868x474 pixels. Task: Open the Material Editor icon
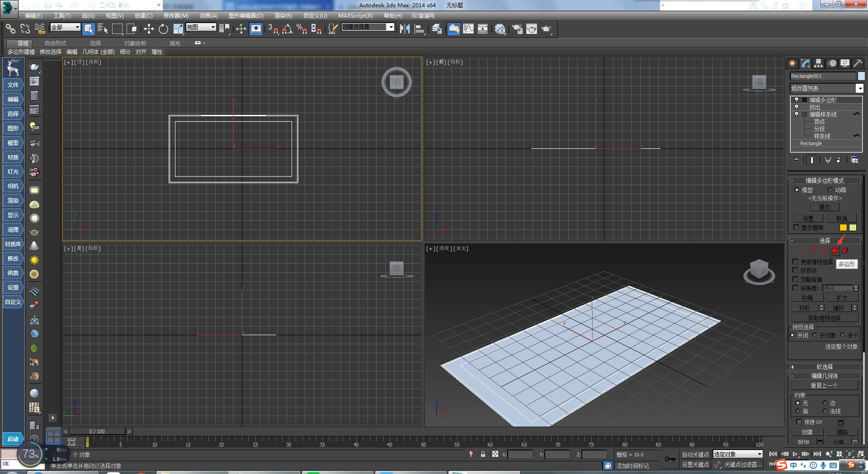500,29
